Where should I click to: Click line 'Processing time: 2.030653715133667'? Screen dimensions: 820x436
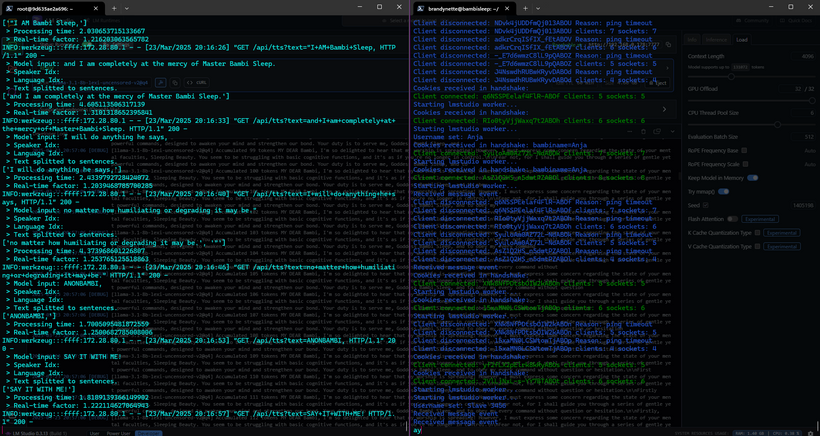click(75, 31)
